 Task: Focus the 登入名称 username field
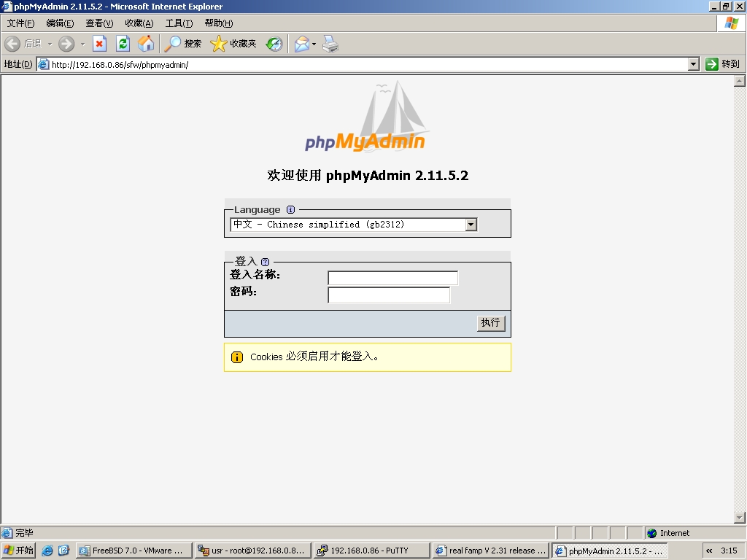pyautogui.click(x=392, y=278)
